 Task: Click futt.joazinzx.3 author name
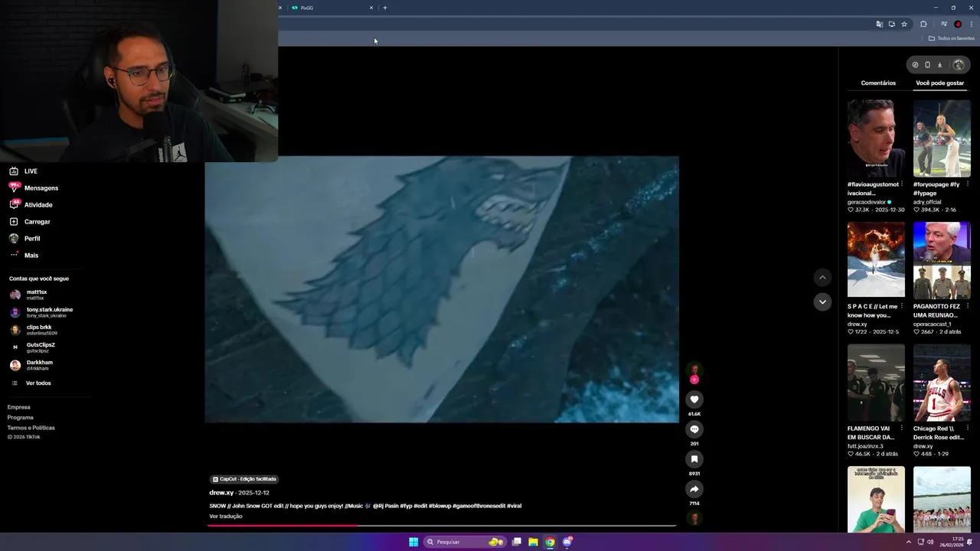click(865, 446)
